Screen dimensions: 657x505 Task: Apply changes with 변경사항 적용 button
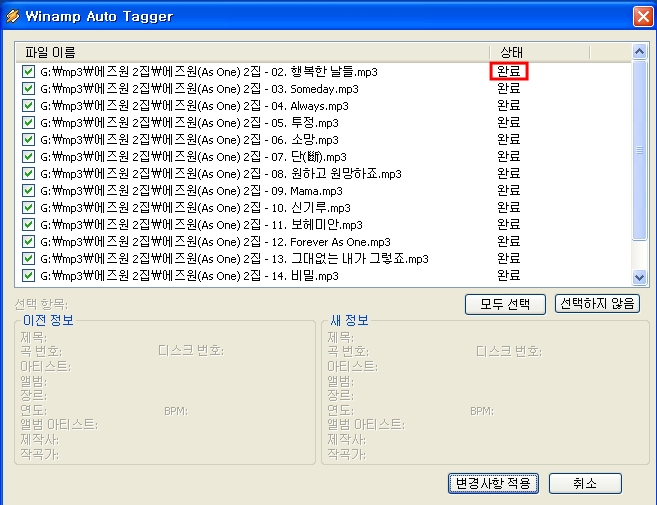pos(493,484)
